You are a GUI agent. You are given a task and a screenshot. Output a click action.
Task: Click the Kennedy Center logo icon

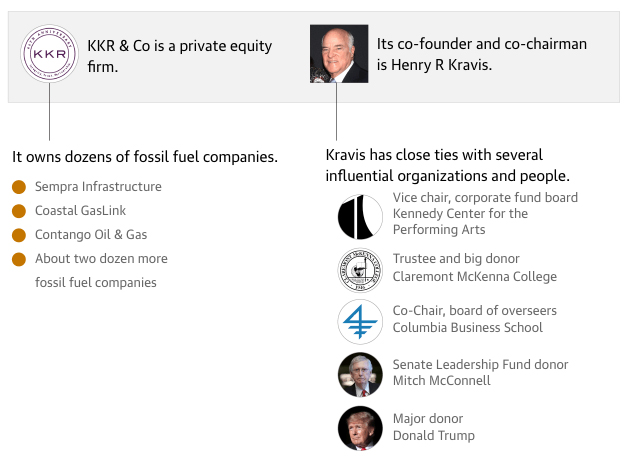click(360, 216)
